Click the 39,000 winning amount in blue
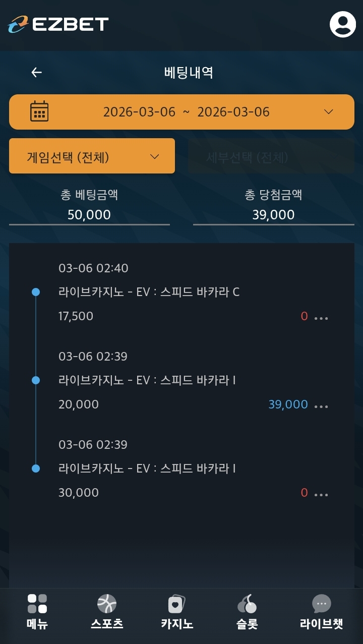 [x=288, y=404]
